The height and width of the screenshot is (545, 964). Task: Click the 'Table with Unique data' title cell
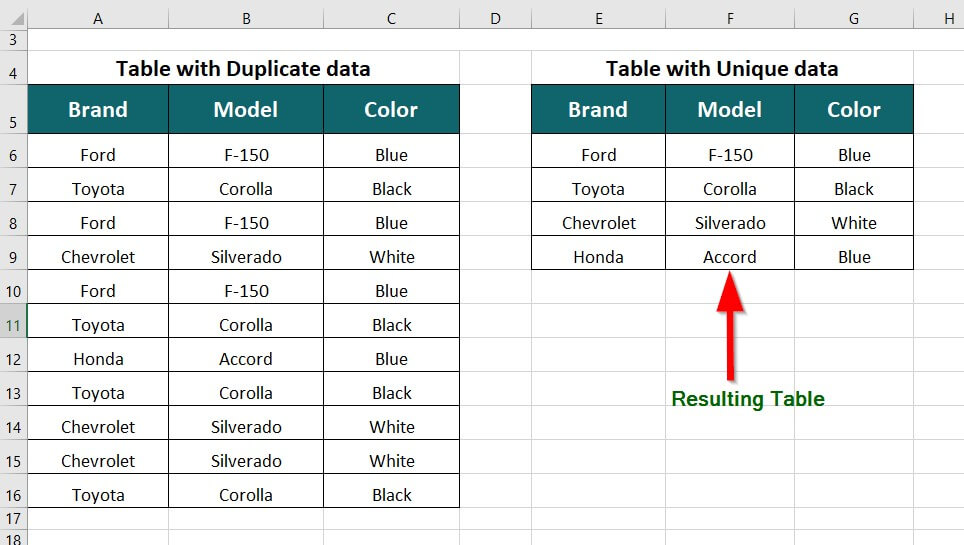722,69
